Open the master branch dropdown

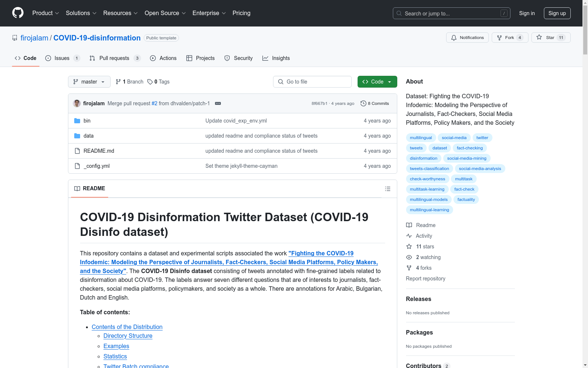[89, 82]
